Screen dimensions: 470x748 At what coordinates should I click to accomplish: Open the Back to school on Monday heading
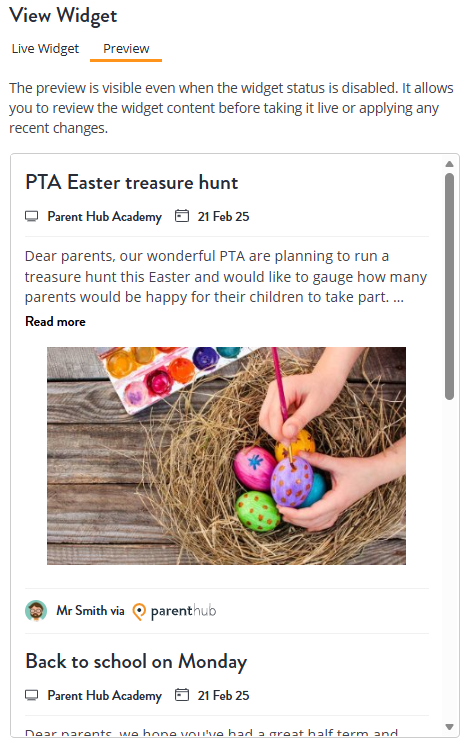(136, 662)
